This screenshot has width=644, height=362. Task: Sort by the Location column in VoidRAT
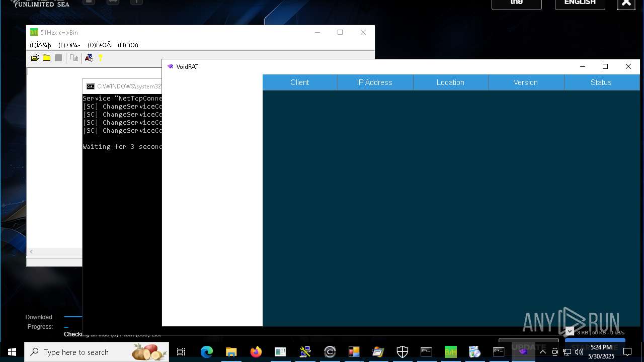pyautogui.click(x=450, y=82)
